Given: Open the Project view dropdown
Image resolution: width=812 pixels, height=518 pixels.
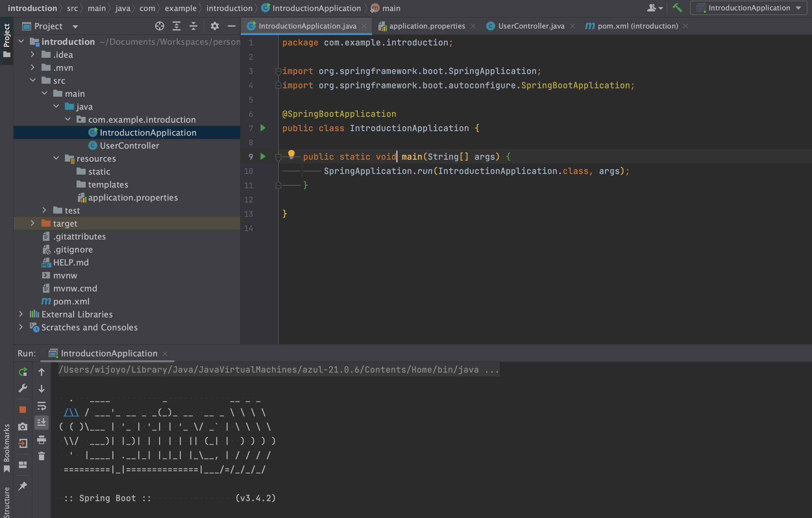Looking at the screenshot, I should (75, 26).
